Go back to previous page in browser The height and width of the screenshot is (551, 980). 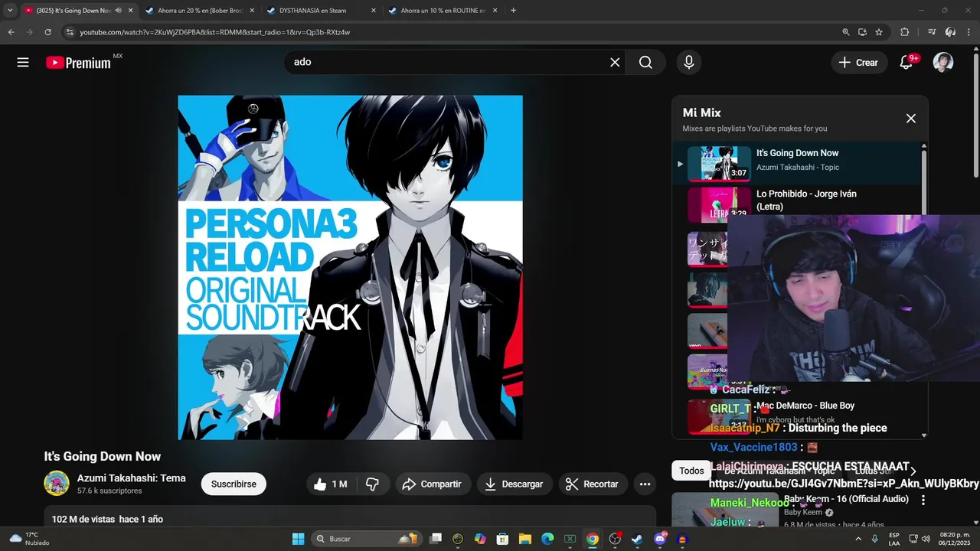(11, 32)
